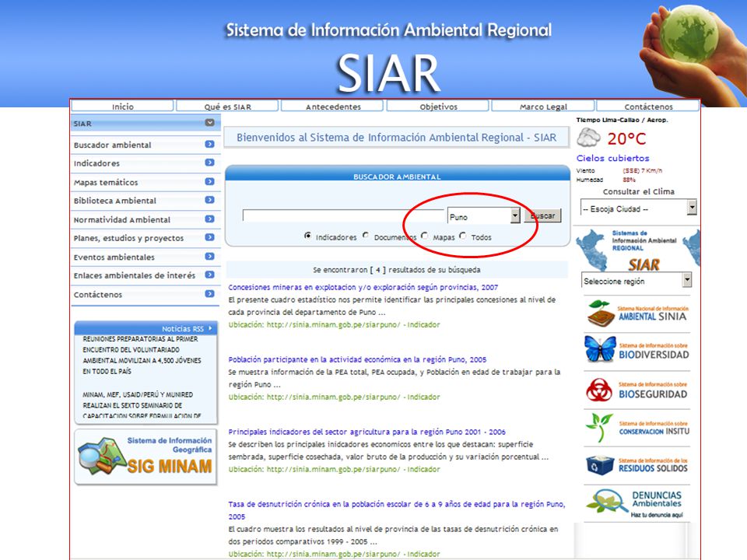The height and width of the screenshot is (560, 747).
Task: Click the arrow icon beside Planes, estudios y proyectos
Action: coord(209,238)
